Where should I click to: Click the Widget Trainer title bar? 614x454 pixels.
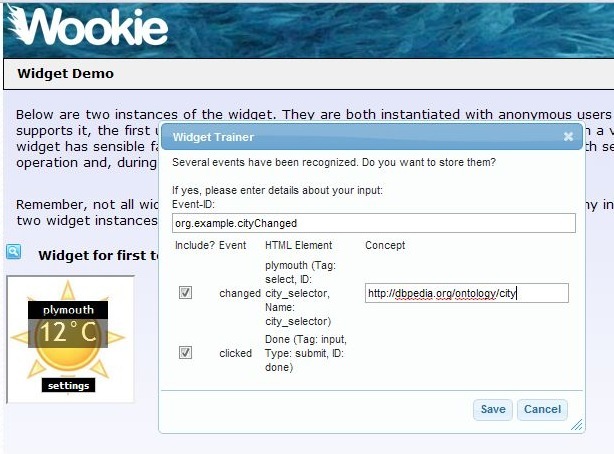pyautogui.click(x=372, y=137)
